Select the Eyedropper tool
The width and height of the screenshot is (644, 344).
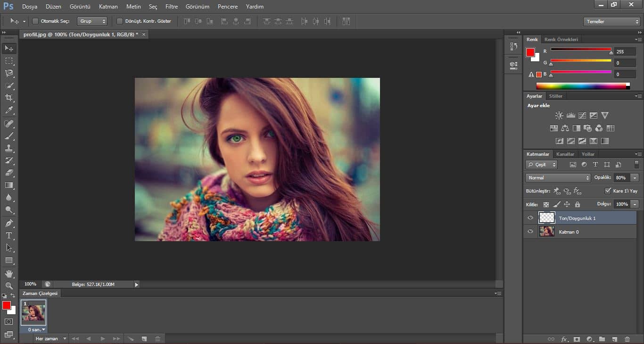point(9,110)
